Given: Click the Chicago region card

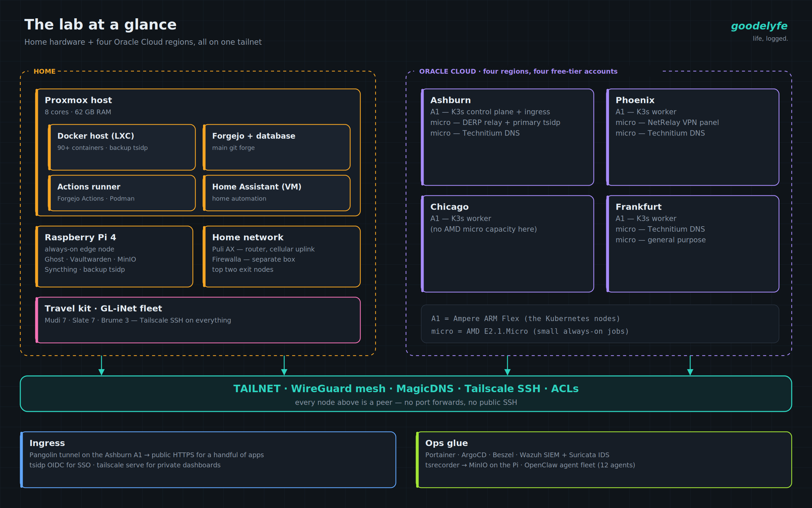Looking at the screenshot, I should [x=507, y=244].
